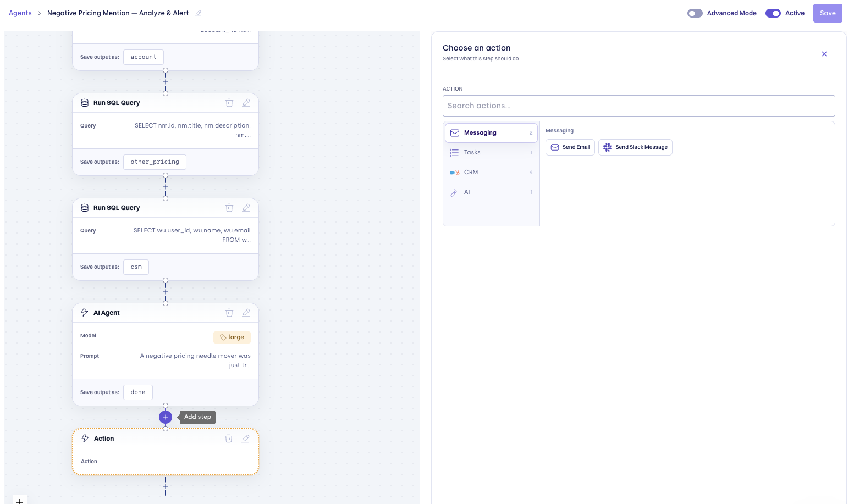Add step between account and other_pricing nodes

166,82
